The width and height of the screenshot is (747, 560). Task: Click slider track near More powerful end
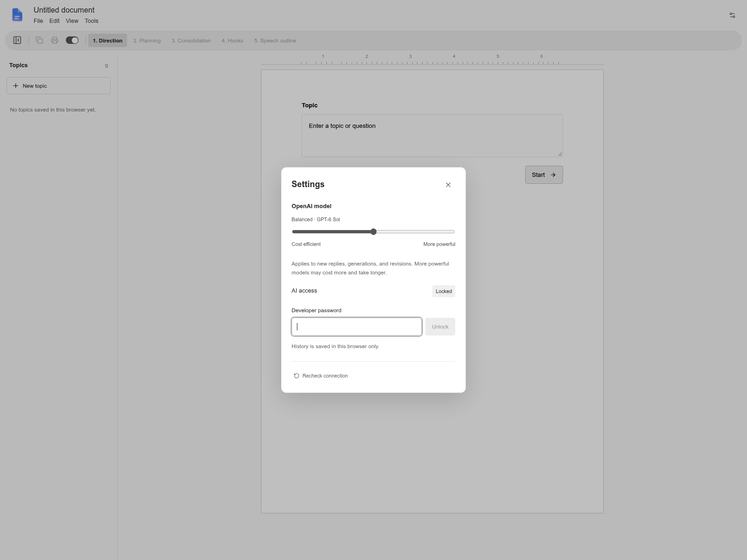click(x=447, y=231)
